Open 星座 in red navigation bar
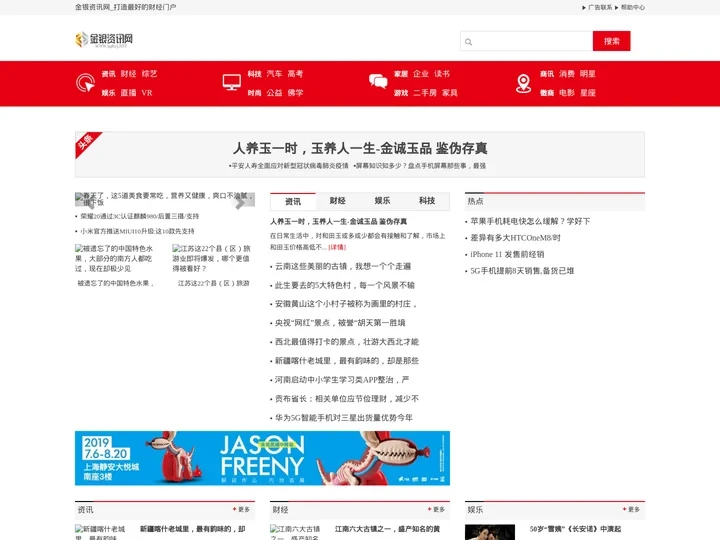This screenshot has height=540, width=720. point(588,93)
